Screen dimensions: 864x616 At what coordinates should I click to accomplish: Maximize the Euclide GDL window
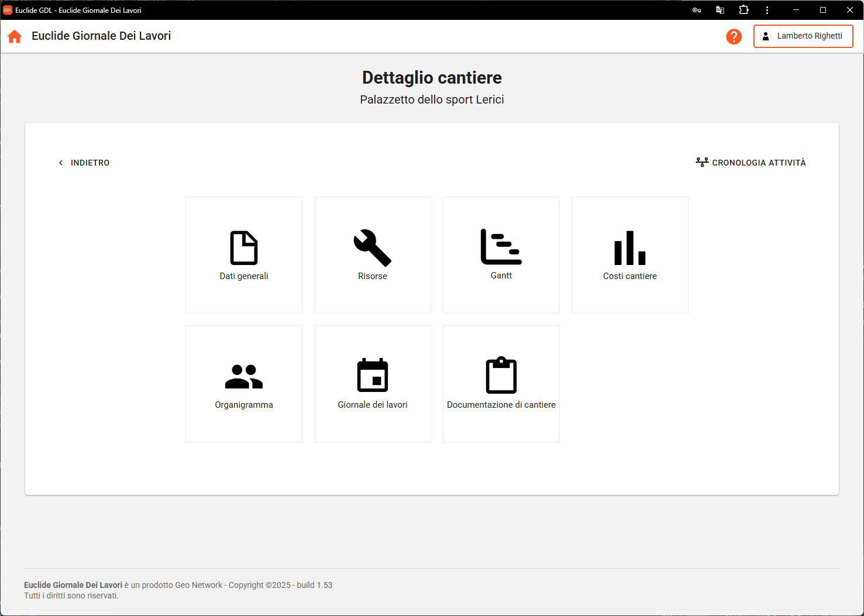click(x=823, y=10)
